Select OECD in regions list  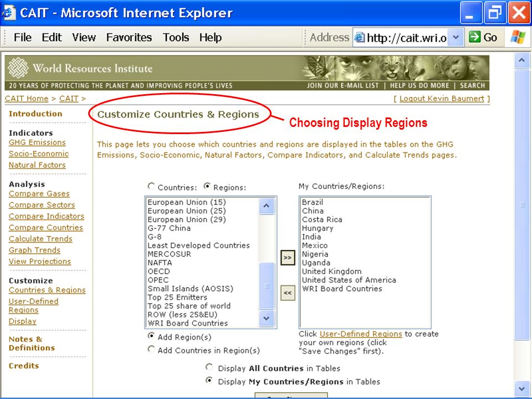pyautogui.click(x=159, y=272)
